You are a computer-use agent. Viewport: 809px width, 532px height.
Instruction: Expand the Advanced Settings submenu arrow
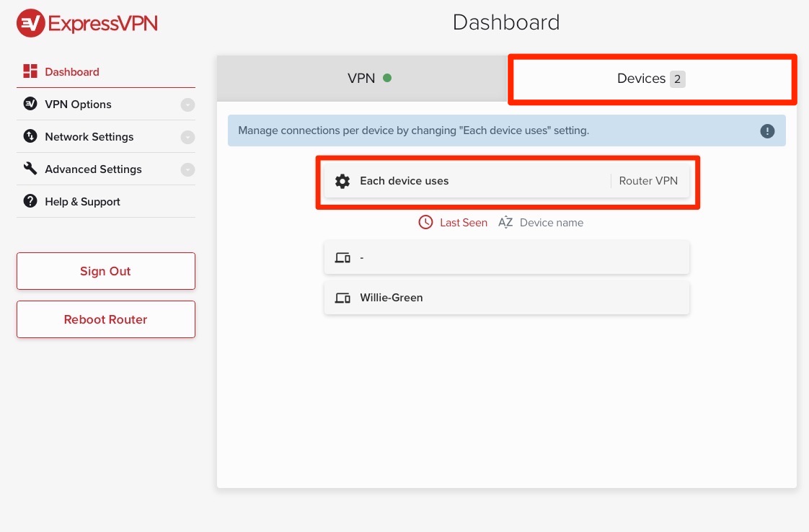click(x=187, y=169)
